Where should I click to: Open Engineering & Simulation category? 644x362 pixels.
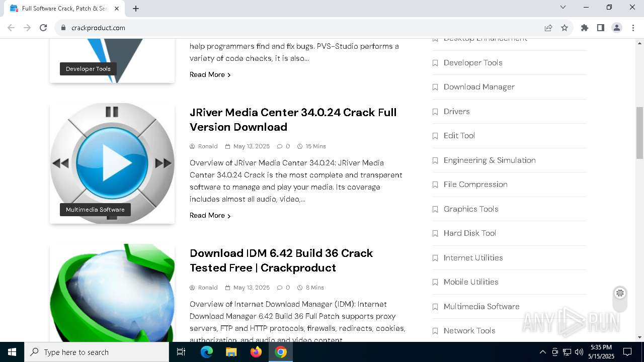pyautogui.click(x=490, y=160)
